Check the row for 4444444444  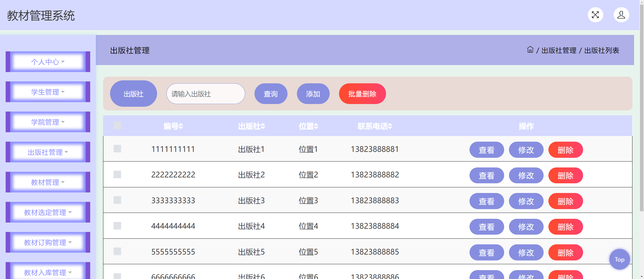(117, 226)
